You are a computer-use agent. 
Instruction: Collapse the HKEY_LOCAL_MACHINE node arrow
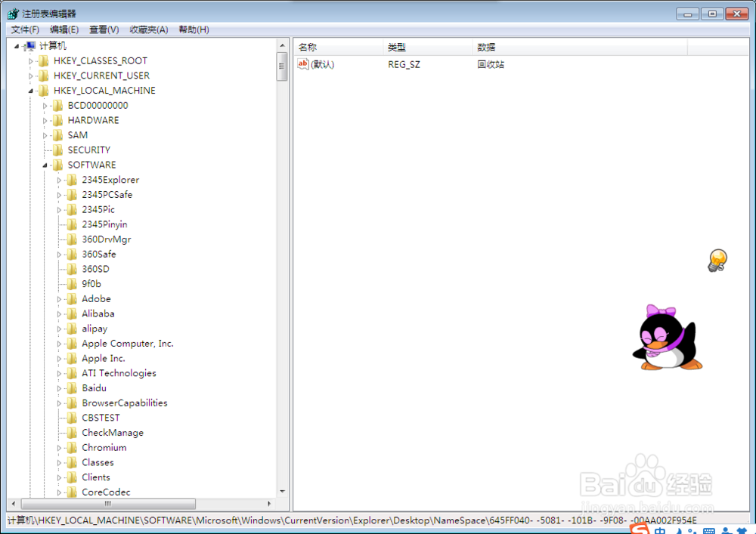pos(31,91)
